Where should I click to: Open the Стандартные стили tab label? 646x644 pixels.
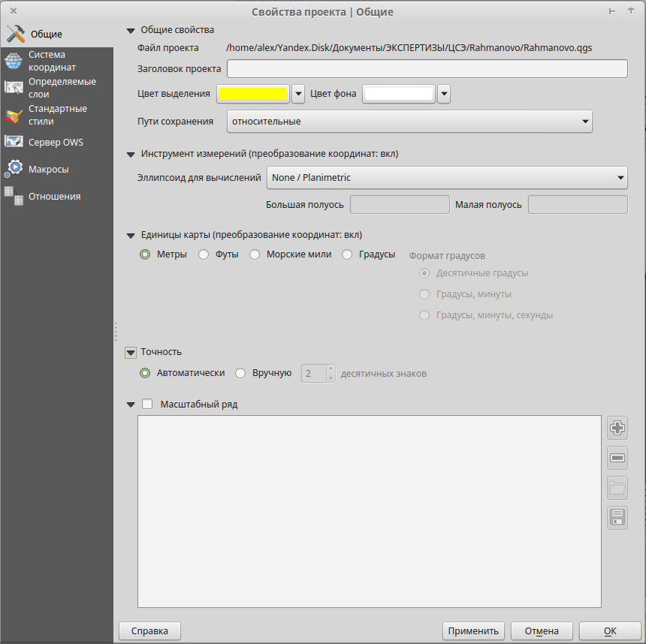click(x=58, y=115)
